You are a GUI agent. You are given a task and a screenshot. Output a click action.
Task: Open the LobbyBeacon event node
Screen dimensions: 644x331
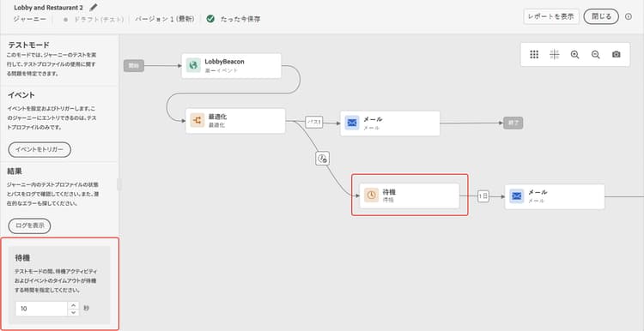pos(231,66)
